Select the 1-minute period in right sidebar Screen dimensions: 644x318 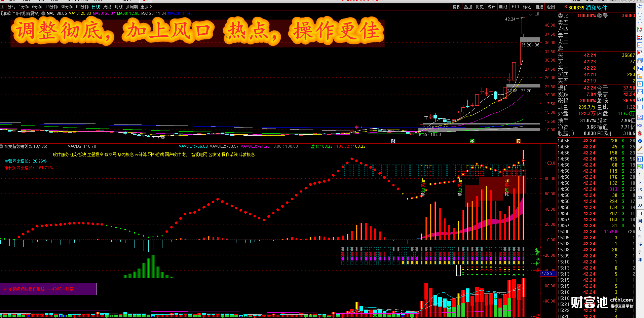[x=640, y=174]
